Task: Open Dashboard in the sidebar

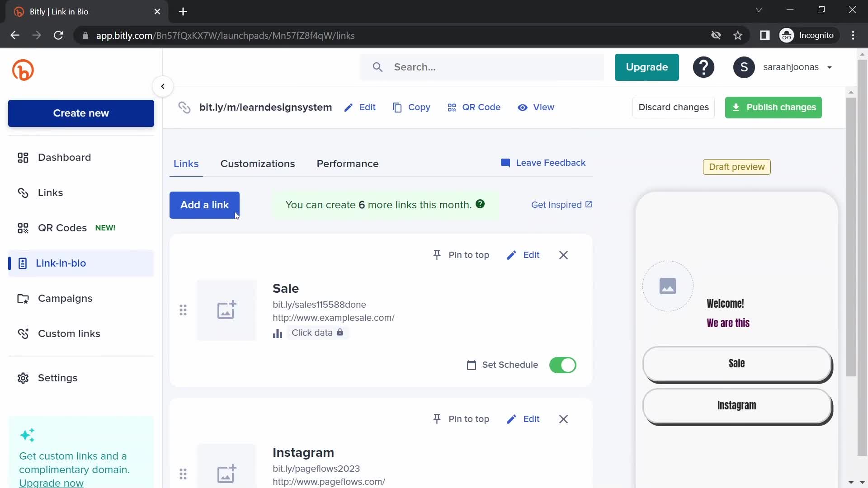Action: 81,158
